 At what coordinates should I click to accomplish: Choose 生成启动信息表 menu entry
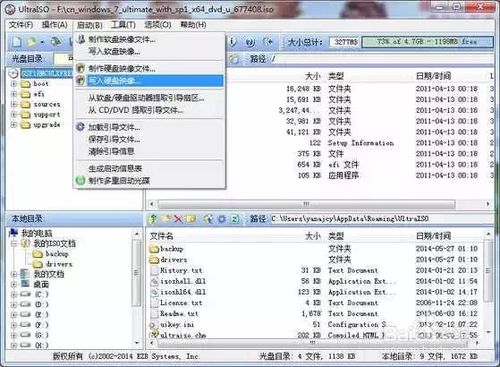[x=149, y=169]
